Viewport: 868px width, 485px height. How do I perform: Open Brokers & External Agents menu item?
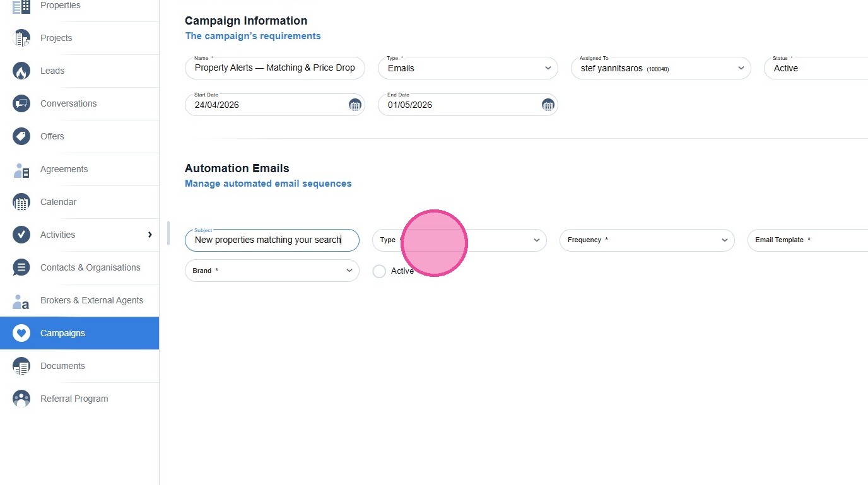(79, 300)
